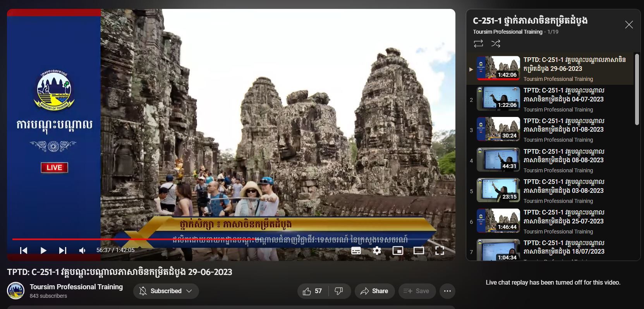Skip to the next video
The image size is (644, 309).
coord(63,251)
